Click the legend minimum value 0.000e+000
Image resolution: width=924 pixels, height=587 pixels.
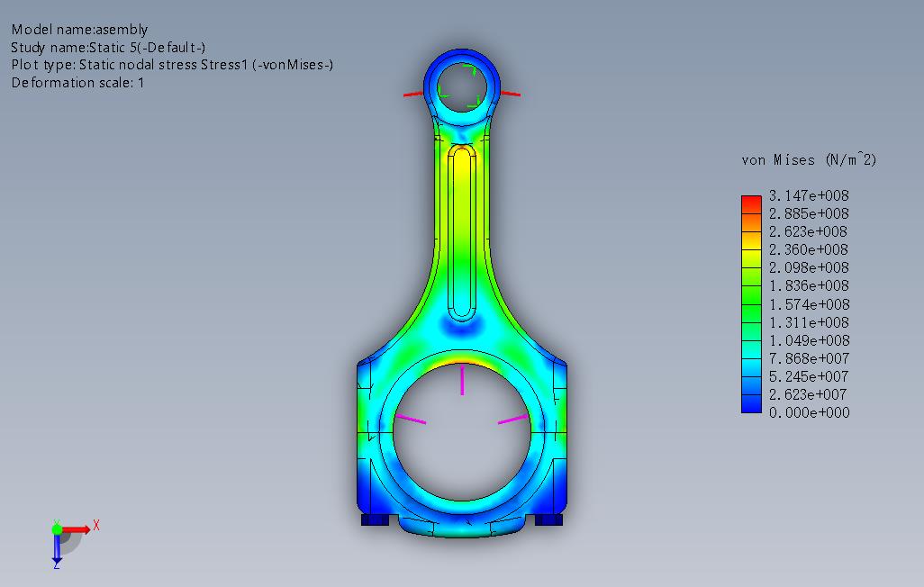(x=809, y=412)
